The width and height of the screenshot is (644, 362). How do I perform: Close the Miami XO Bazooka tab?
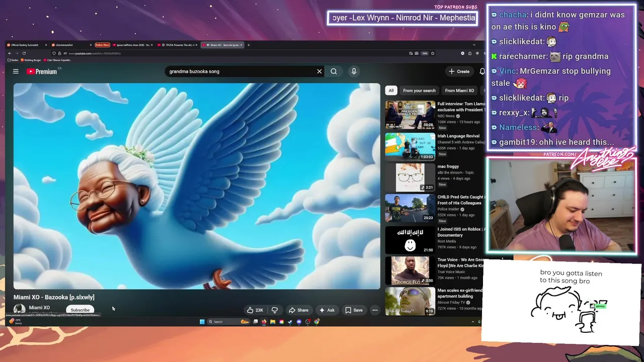(x=241, y=45)
